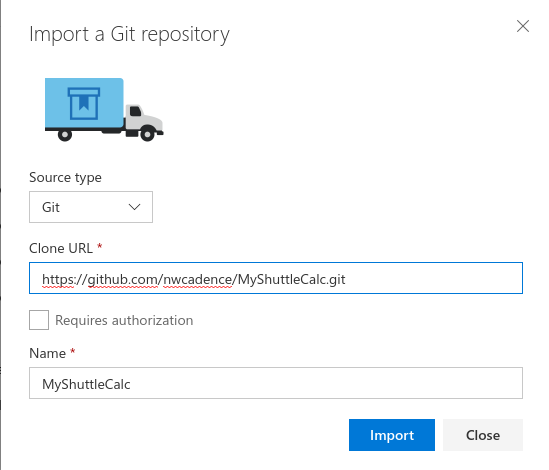549x470 pixels.
Task: Click the truck's gray driver cab
Action: 143,119
